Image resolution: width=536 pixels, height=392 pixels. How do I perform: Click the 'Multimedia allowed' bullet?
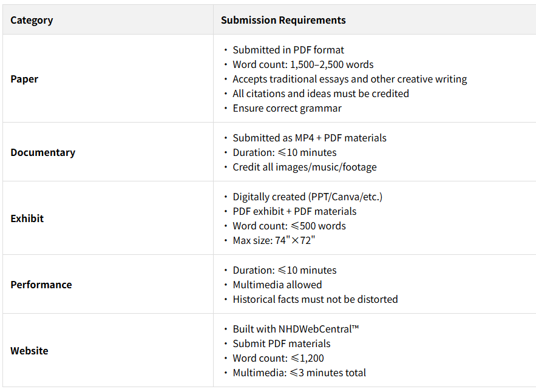pos(277,285)
